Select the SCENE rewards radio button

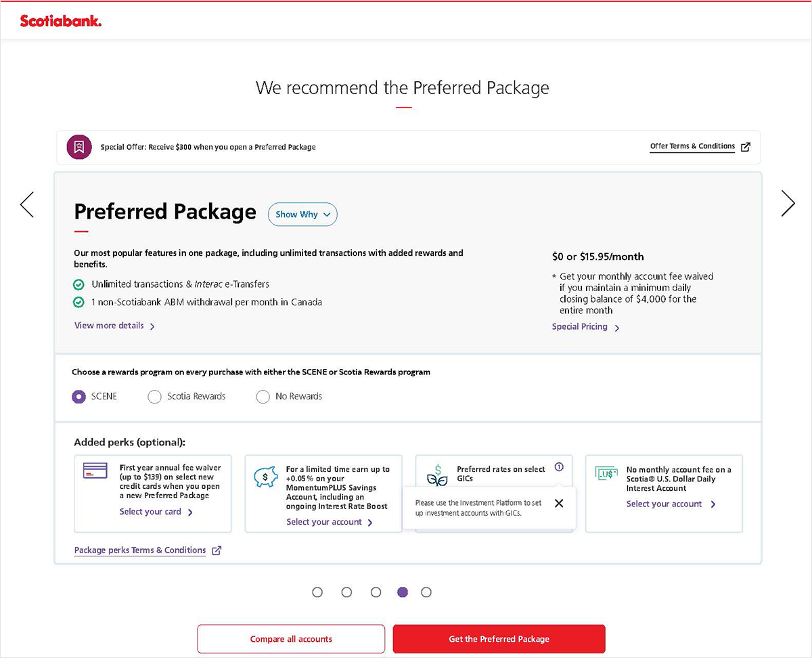click(x=79, y=397)
